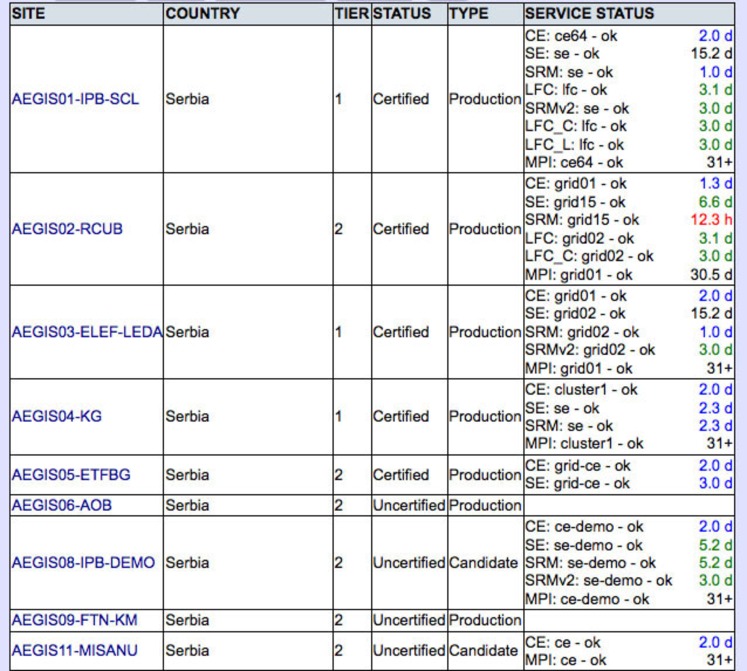Click 'SRM: grid15 - ok' service entry
The image size is (747, 671).
point(582,220)
